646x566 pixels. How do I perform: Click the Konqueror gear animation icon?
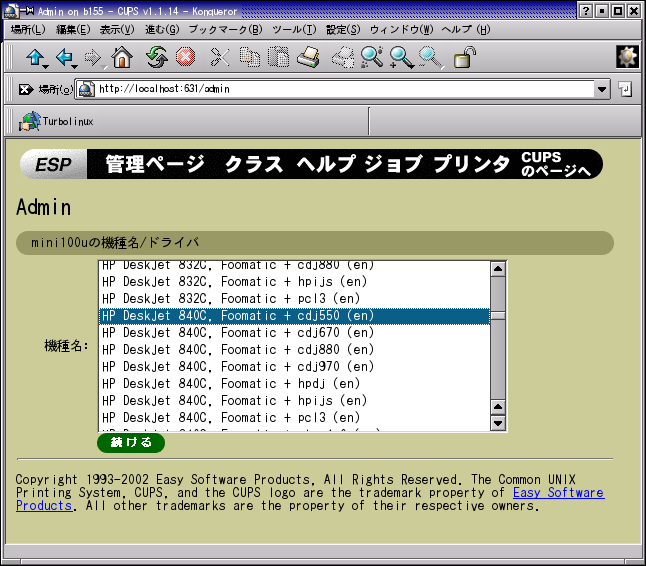(x=627, y=56)
